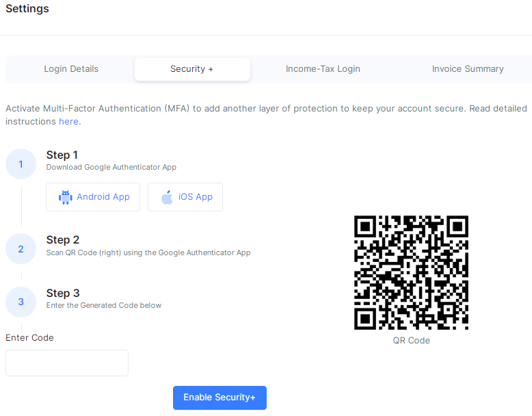
Task: Go to the Invoice Summary tab
Action: [468, 69]
